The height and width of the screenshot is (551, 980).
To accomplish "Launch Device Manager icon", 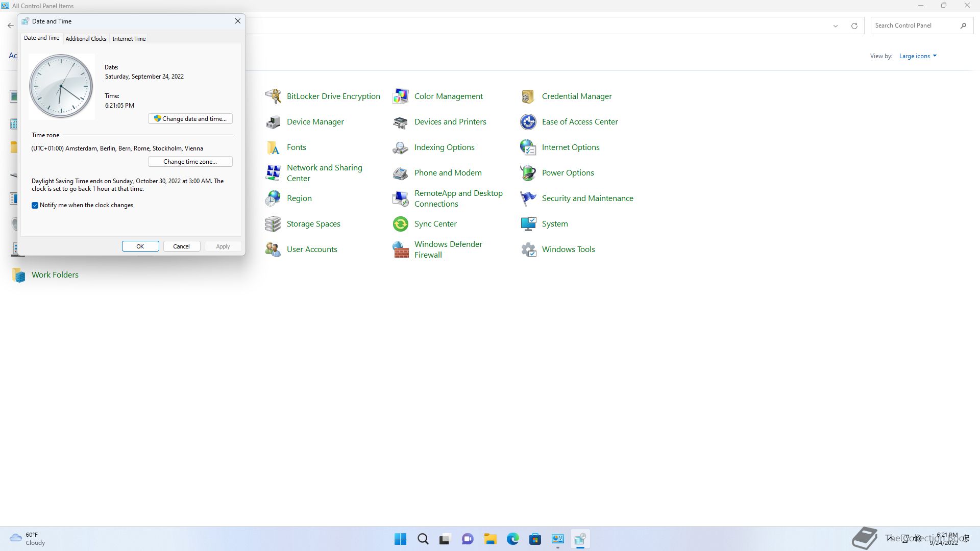I will click(273, 121).
